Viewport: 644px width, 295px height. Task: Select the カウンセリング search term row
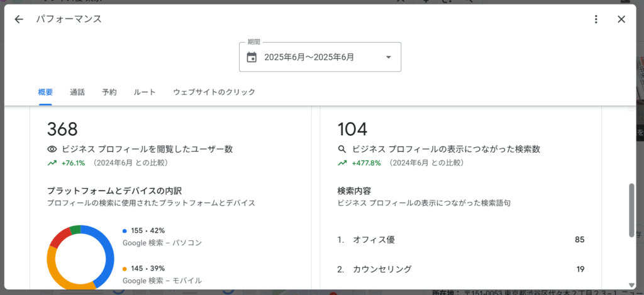coord(460,269)
